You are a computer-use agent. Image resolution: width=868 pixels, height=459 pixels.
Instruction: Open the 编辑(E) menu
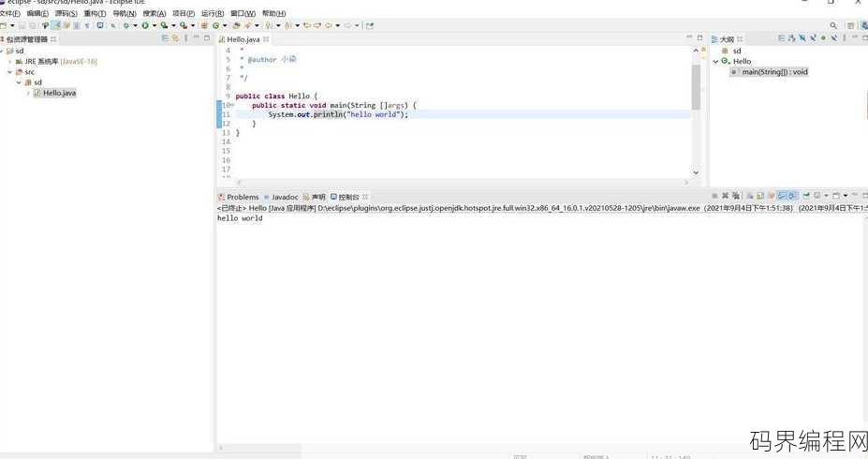(x=37, y=13)
